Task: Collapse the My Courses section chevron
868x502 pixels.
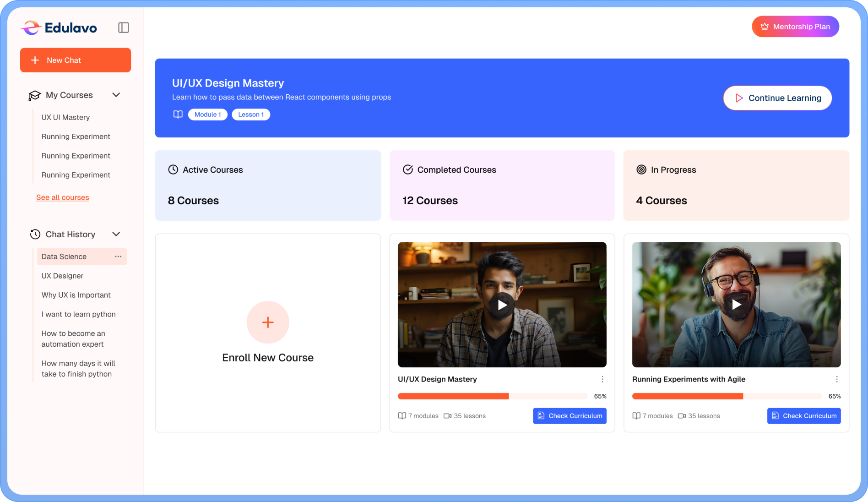Action: pos(116,95)
